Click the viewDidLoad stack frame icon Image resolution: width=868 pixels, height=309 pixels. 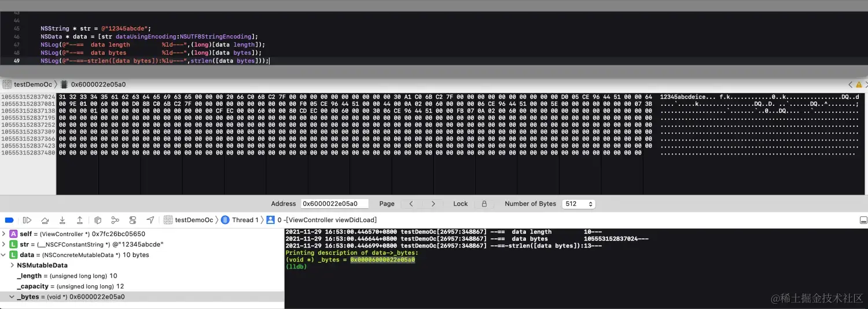click(x=270, y=220)
